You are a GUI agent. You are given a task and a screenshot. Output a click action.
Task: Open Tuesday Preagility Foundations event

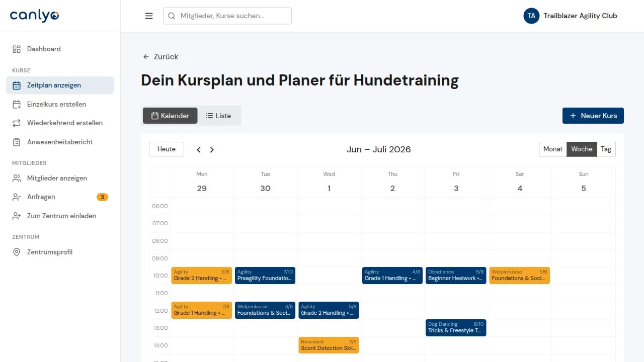(x=265, y=276)
